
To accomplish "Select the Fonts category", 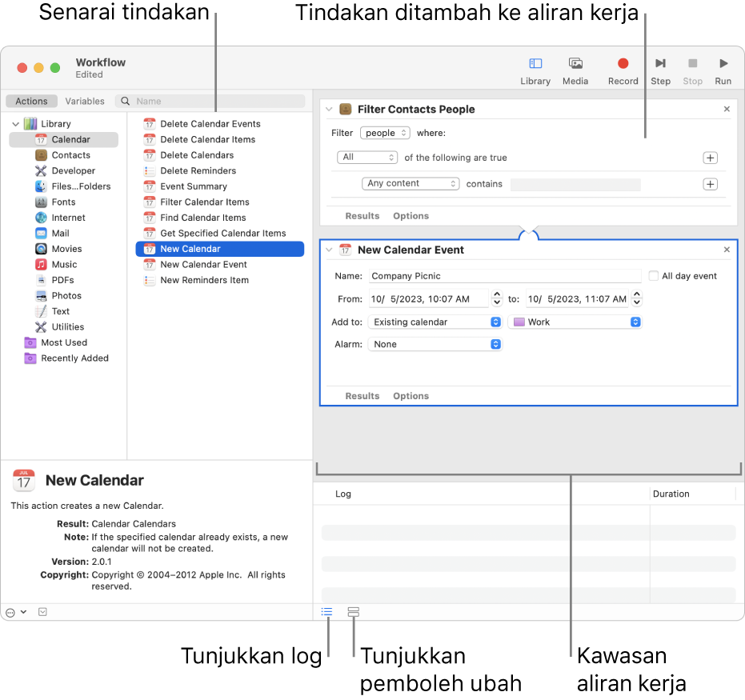I will pyautogui.click(x=64, y=202).
